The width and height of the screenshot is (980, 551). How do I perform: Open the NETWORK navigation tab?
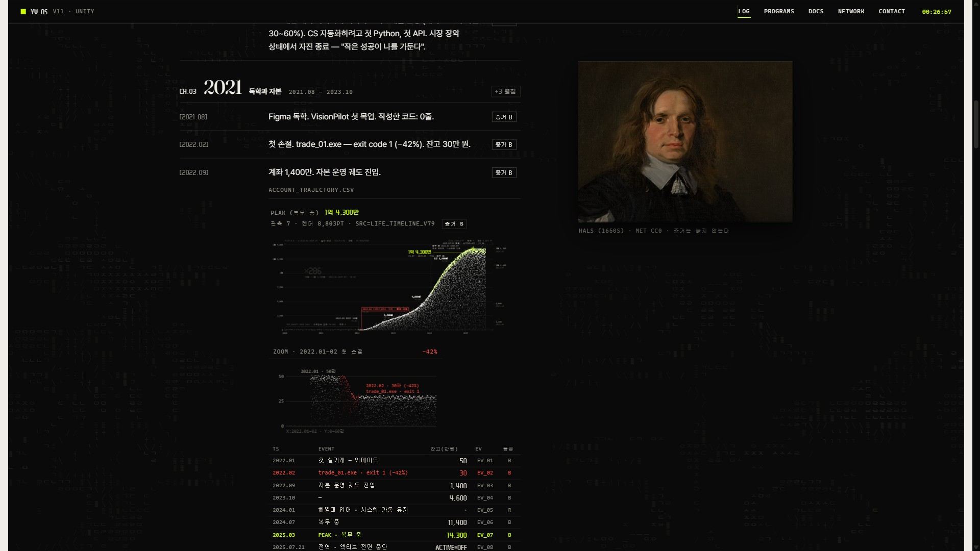(851, 11)
